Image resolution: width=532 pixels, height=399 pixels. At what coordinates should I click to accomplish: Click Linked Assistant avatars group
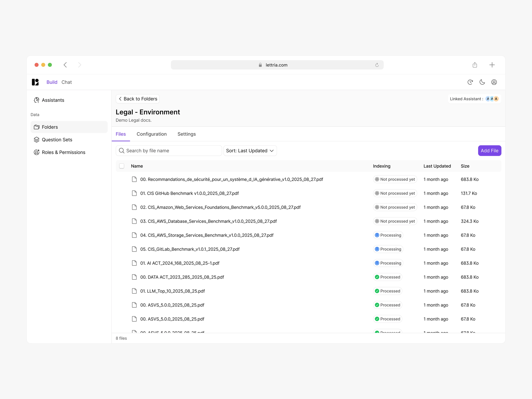(x=492, y=99)
